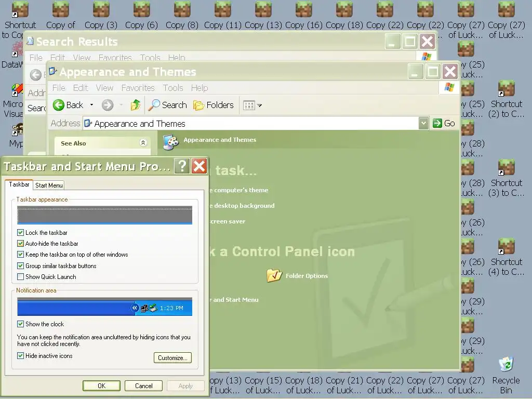Viewport: 532px width, 399px height.
Task: Select the Taskbar tab
Action: [19, 184]
